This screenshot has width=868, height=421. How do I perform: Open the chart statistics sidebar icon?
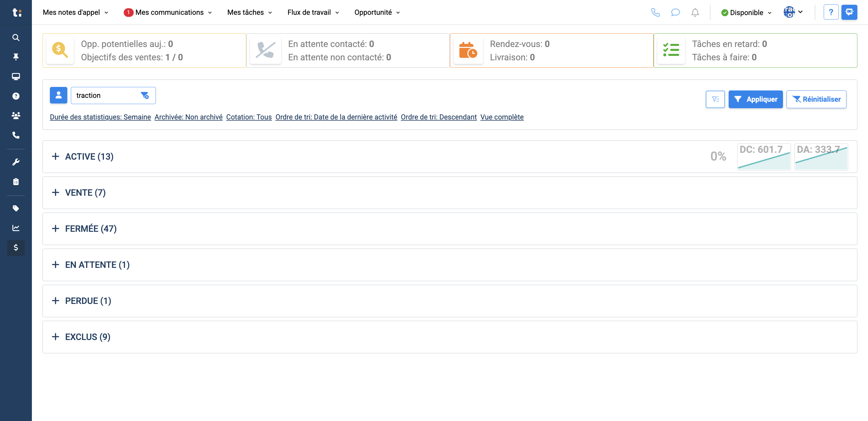16,228
